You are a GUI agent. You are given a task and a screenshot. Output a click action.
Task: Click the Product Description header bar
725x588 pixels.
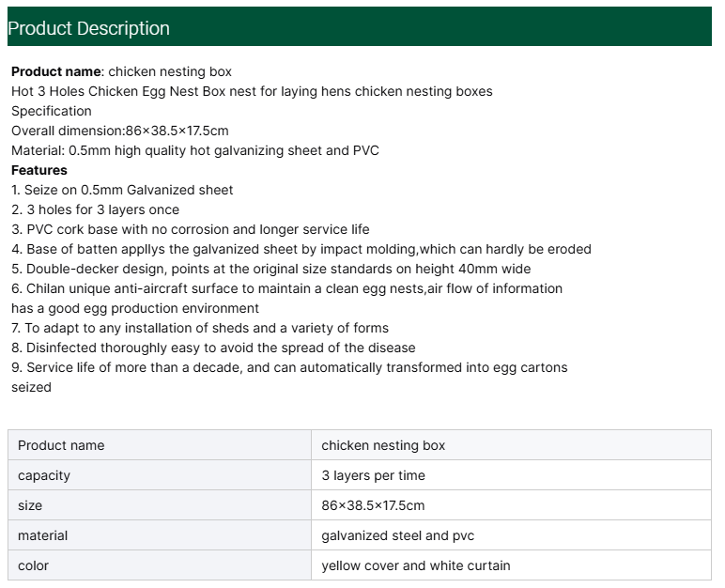[x=360, y=27]
